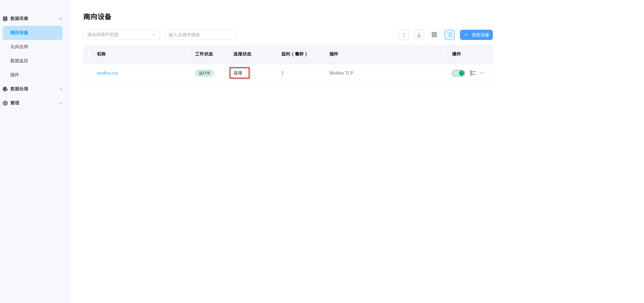This screenshot has width=644, height=303.
Task: Open more options menu for modbus-tcp row
Action: pyautogui.click(x=482, y=73)
